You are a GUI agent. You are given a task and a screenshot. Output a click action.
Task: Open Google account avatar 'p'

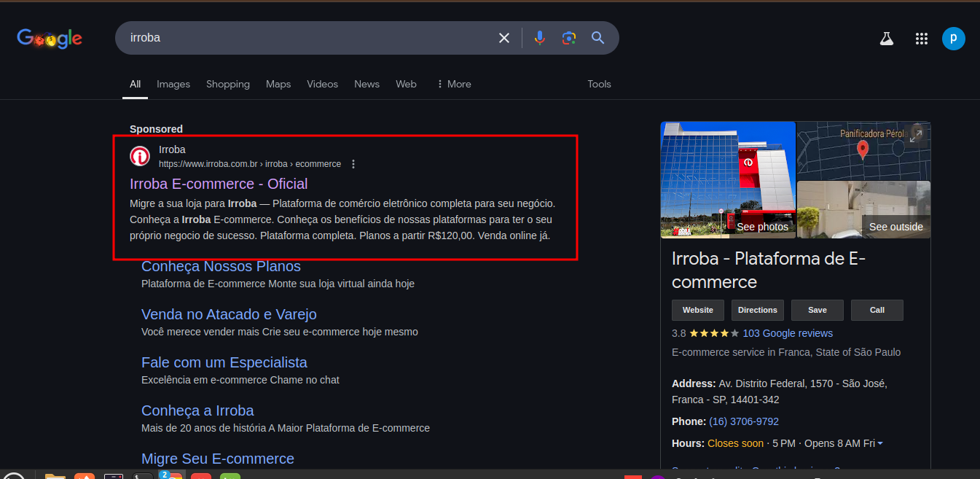coord(953,39)
